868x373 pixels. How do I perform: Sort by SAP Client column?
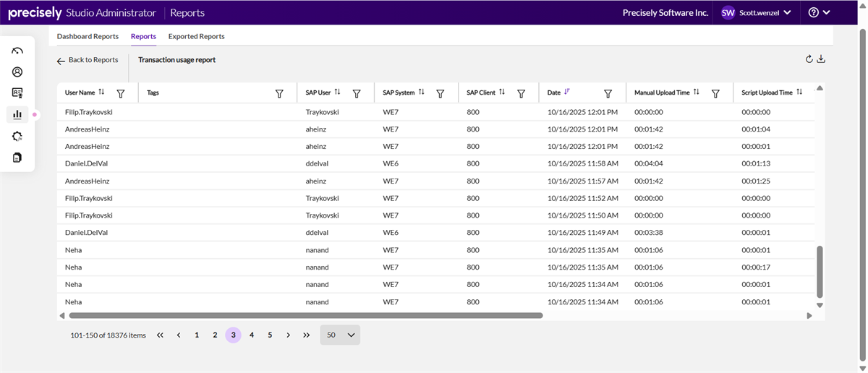coord(501,93)
